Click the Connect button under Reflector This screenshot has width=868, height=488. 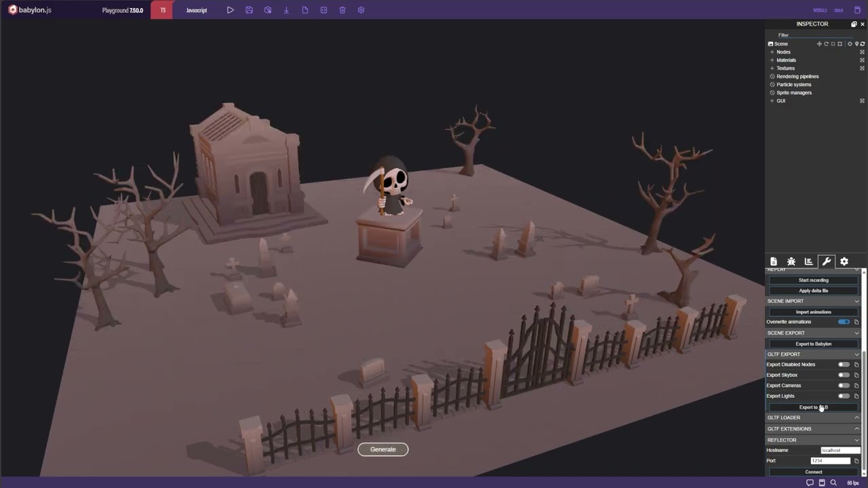[814, 472]
